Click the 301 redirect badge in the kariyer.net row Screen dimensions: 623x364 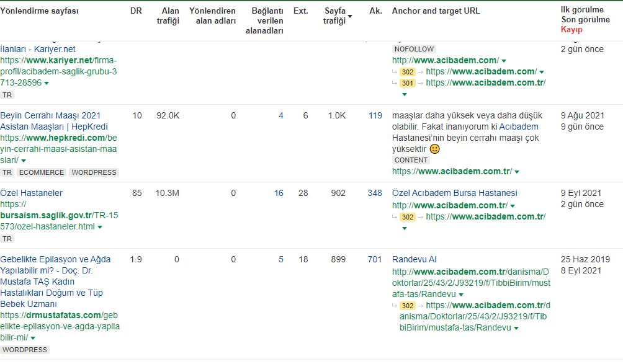click(x=406, y=82)
